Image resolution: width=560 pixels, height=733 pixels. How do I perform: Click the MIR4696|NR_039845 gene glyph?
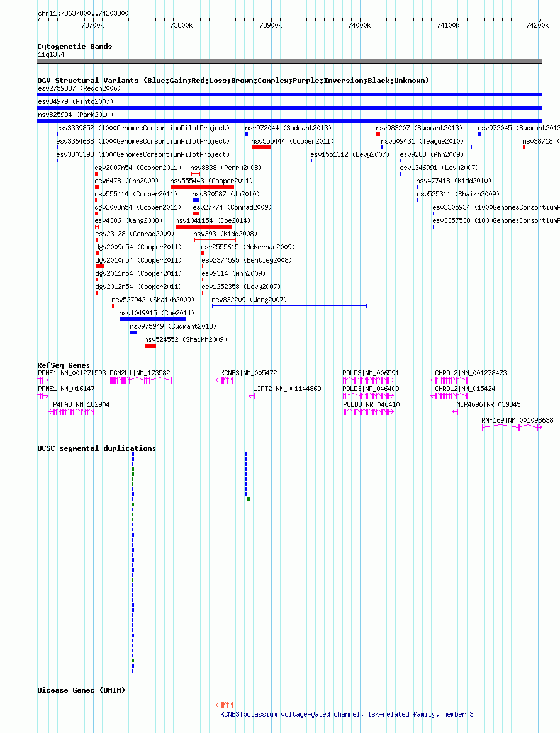point(456,412)
